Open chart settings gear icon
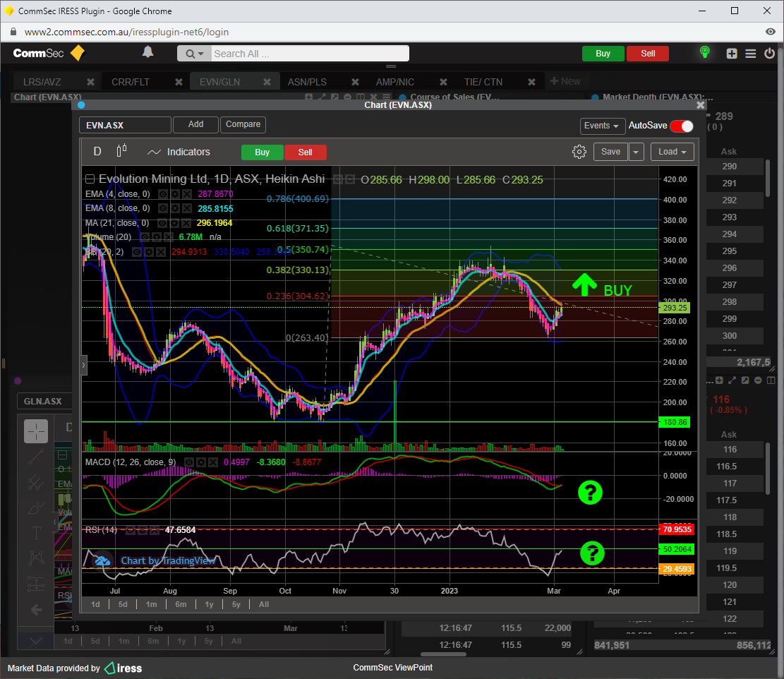784x679 pixels. [579, 152]
